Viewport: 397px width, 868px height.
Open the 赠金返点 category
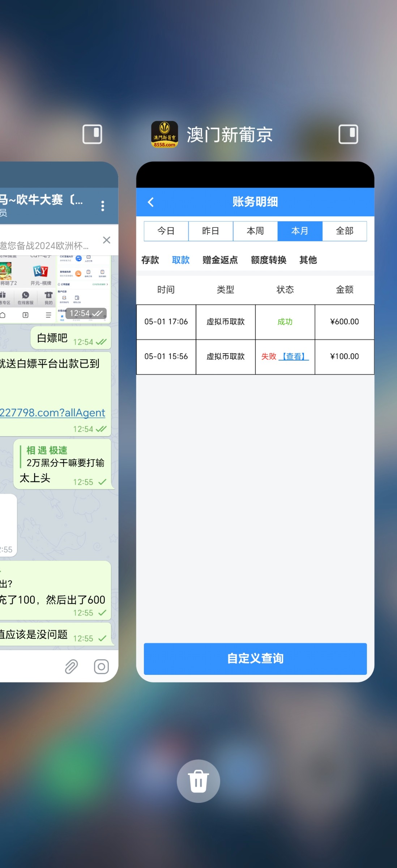tap(220, 260)
